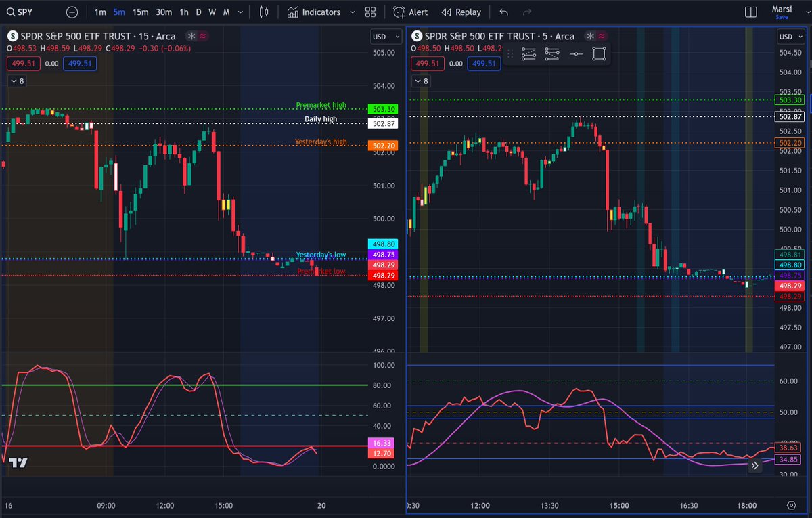Expand the timeframe interval dropdown
Screen dimensions: 812x518
240,12
